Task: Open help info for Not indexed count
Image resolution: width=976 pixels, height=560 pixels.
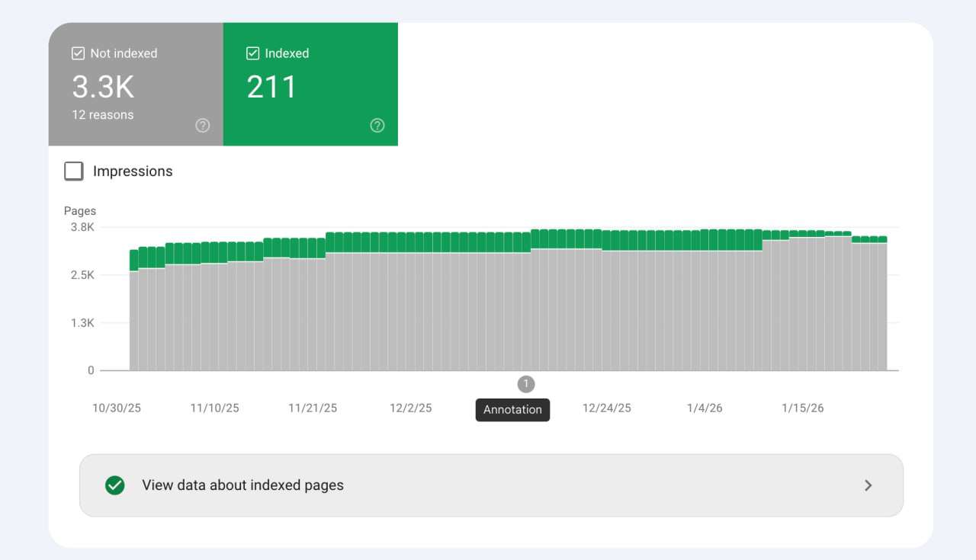Action: (x=202, y=125)
